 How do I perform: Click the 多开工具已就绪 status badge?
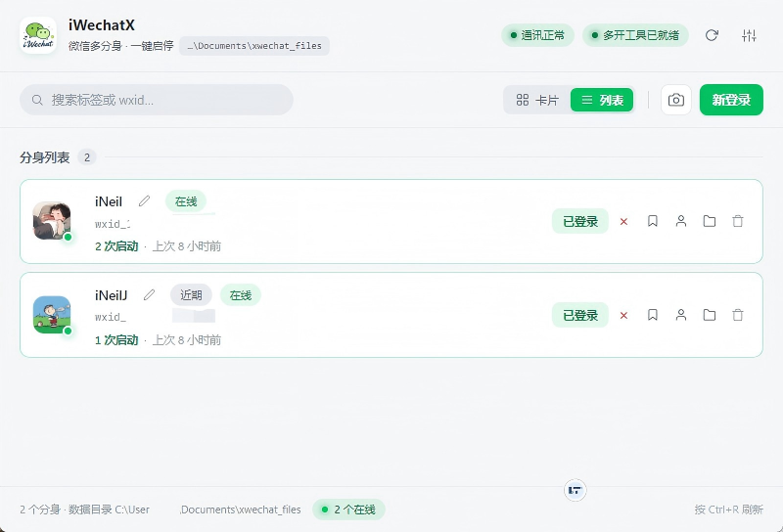(x=635, y=35)
